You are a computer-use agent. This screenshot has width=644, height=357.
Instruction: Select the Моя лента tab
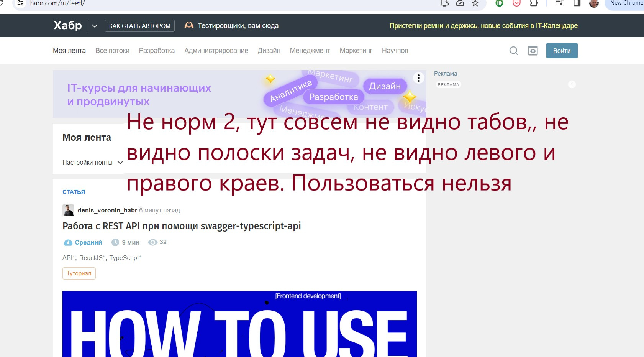[69, 51]
